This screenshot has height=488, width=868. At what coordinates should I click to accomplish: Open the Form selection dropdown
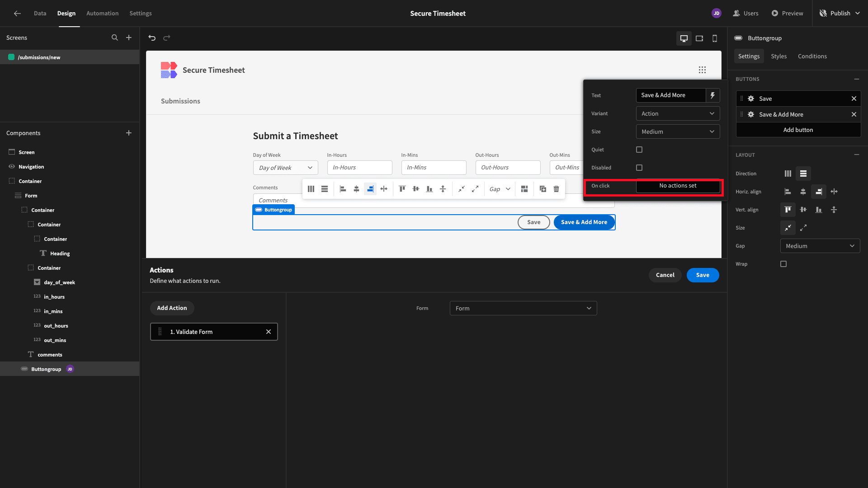(523, 308)
